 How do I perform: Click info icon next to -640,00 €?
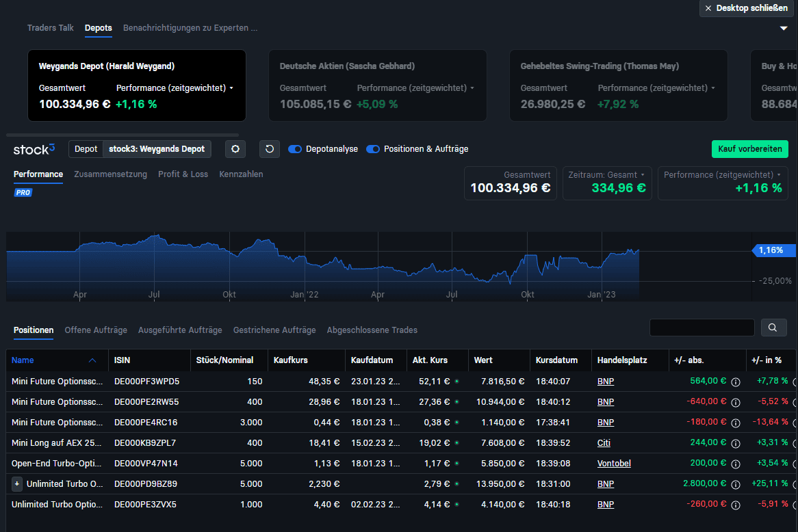(736, 402)
